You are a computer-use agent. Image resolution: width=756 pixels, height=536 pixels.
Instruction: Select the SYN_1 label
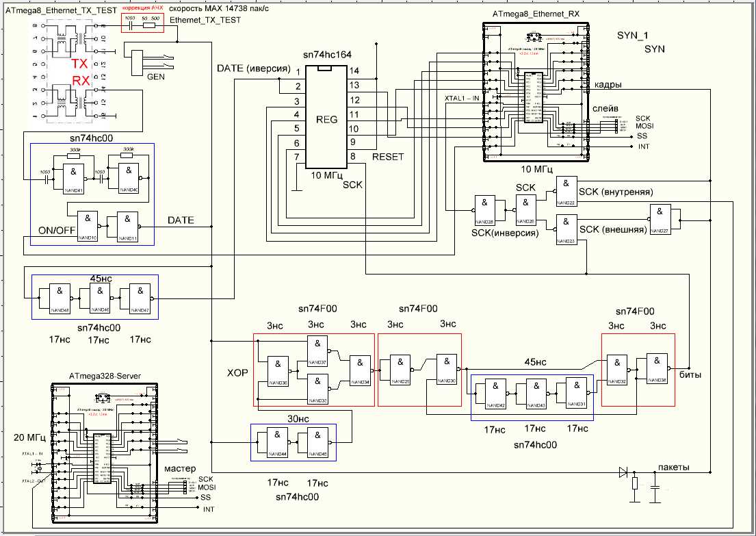tap(633, 35)
